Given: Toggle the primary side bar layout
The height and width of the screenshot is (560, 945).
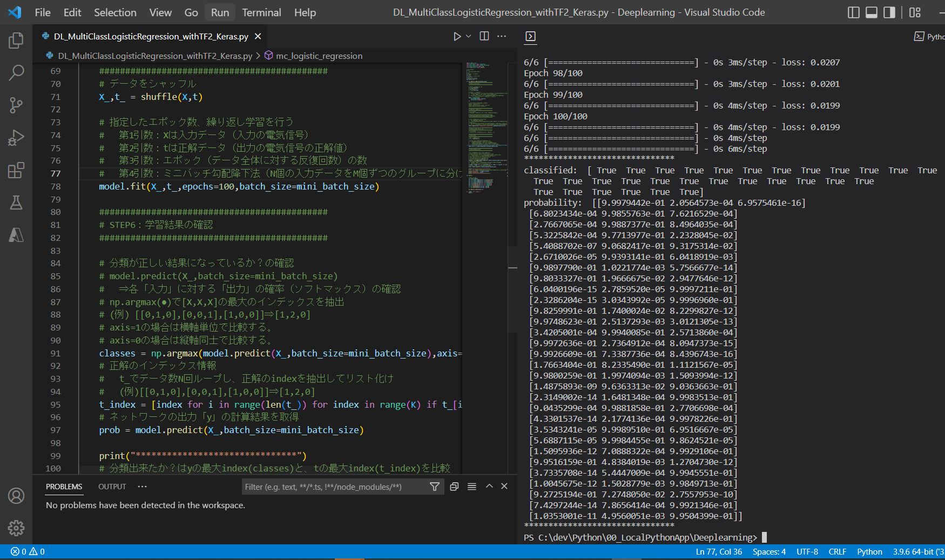Looking at the screenshot, I should pos(854,12).
